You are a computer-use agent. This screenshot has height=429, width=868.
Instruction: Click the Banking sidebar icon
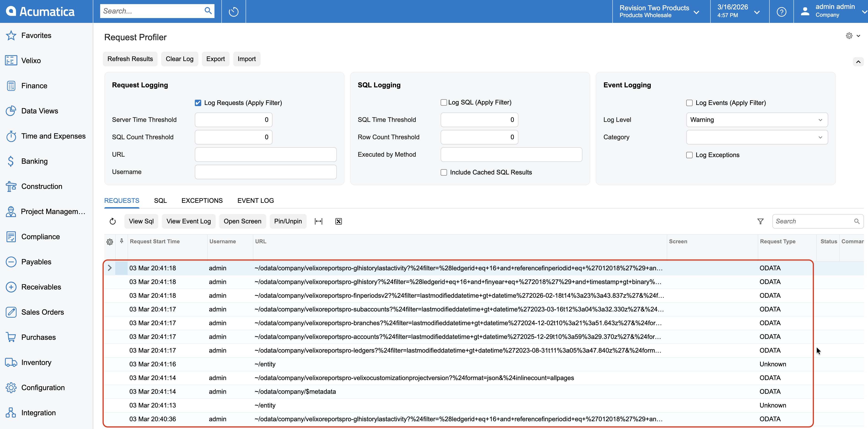(x=11, y=161)
